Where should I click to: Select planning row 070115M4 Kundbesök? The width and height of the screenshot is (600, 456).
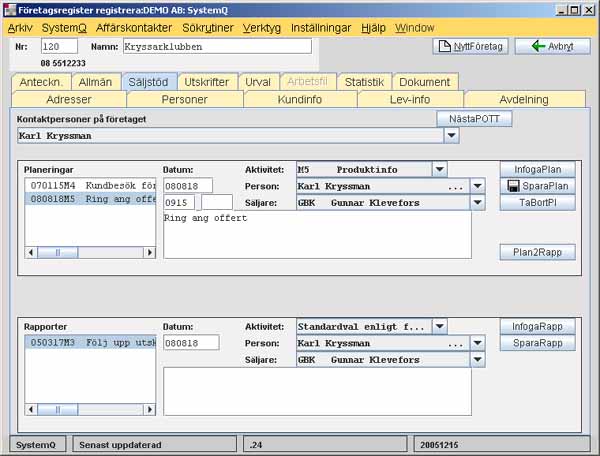(x=90, y=186)
